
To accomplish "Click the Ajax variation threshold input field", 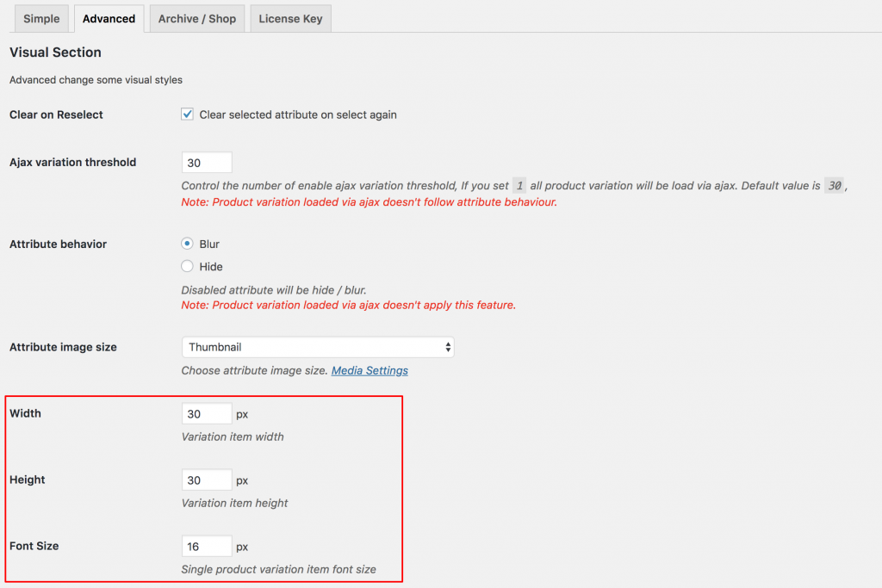I will (207, 163).
